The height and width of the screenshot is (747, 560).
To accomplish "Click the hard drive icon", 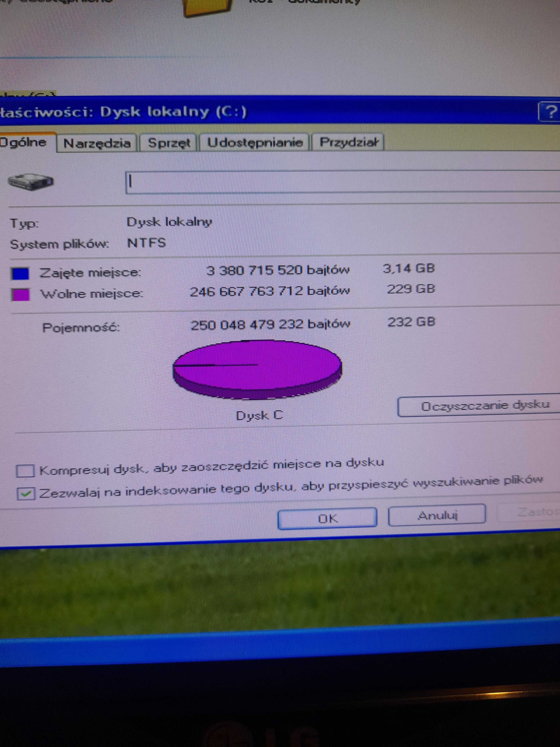I will click(x=30, y=182).
